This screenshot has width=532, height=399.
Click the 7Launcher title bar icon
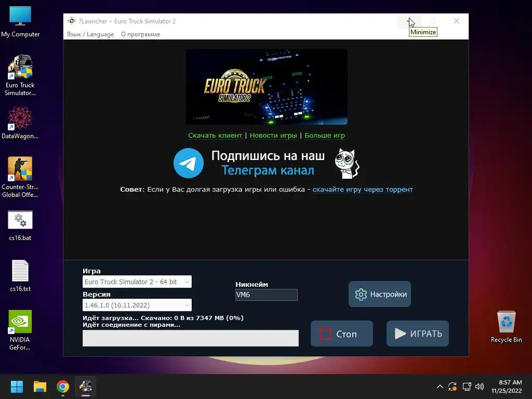click(x=72, y=21)
